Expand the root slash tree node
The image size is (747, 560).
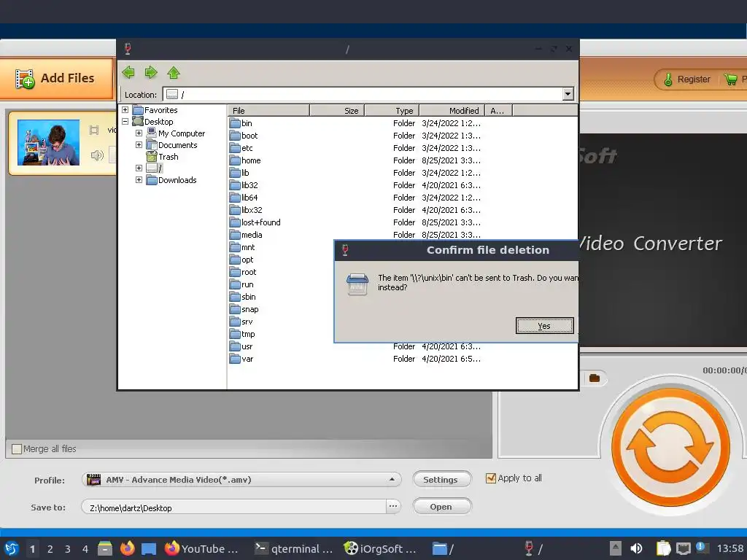pyautogui.click(x=139, y=168)
